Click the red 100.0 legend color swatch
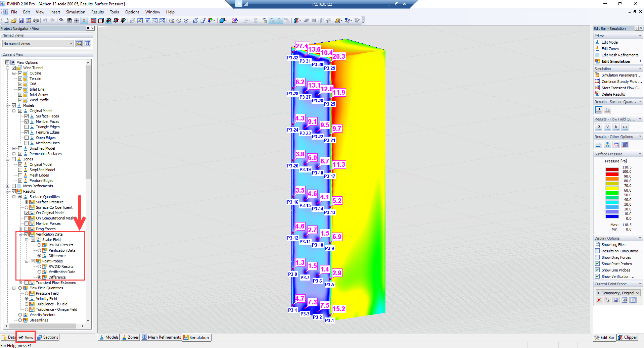The width and height of the screenshot is (644, 348). pos(612,174)
